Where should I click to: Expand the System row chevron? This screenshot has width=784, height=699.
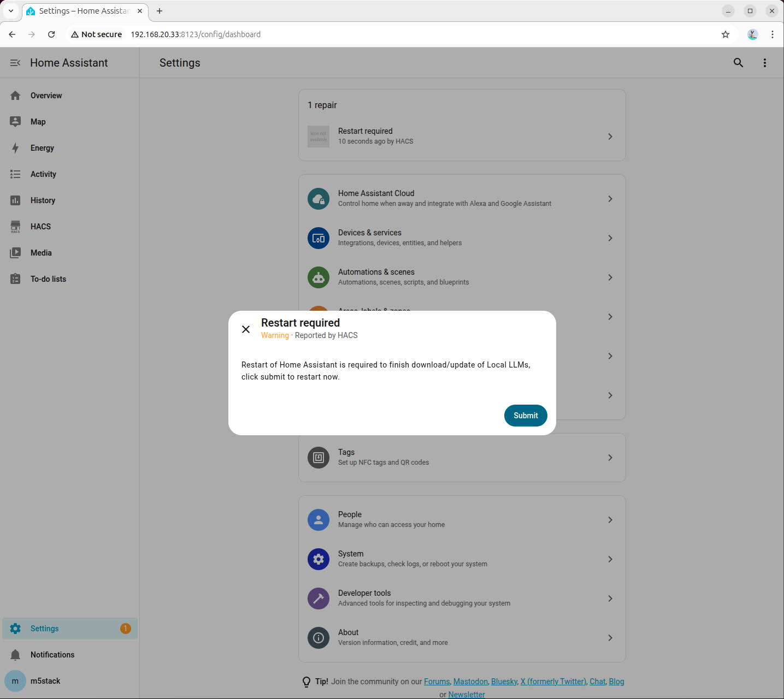point(610,559)
